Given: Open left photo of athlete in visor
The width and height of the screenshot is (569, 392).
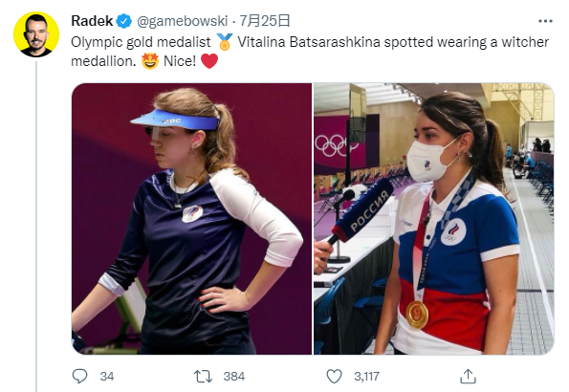Looking at the screenshot, I should (191, 219).
